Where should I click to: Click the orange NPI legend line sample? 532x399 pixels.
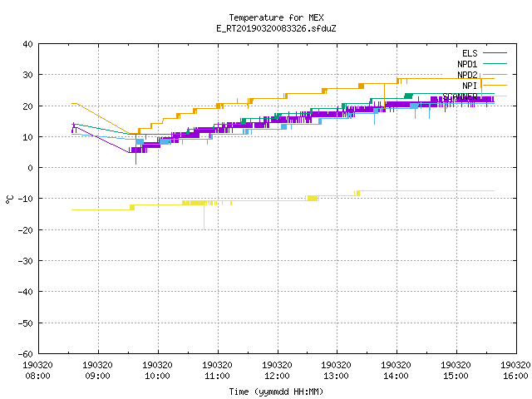point(495,85)
